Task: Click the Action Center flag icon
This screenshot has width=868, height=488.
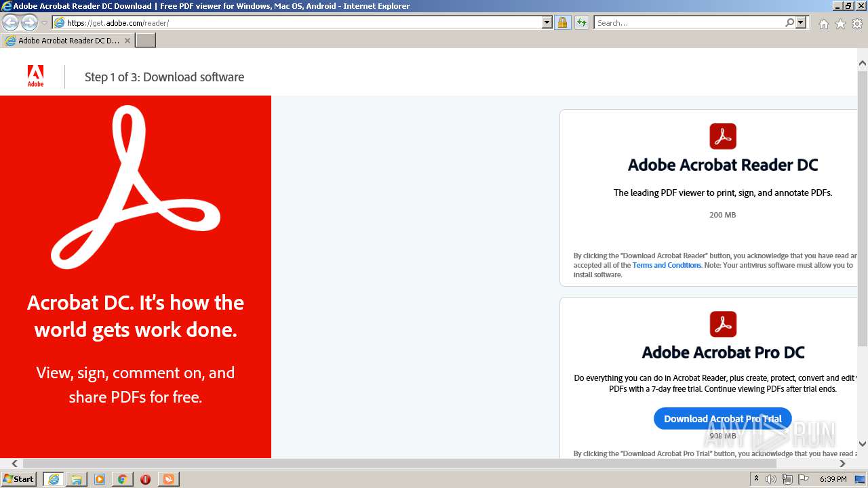Action: coord(803,479)
